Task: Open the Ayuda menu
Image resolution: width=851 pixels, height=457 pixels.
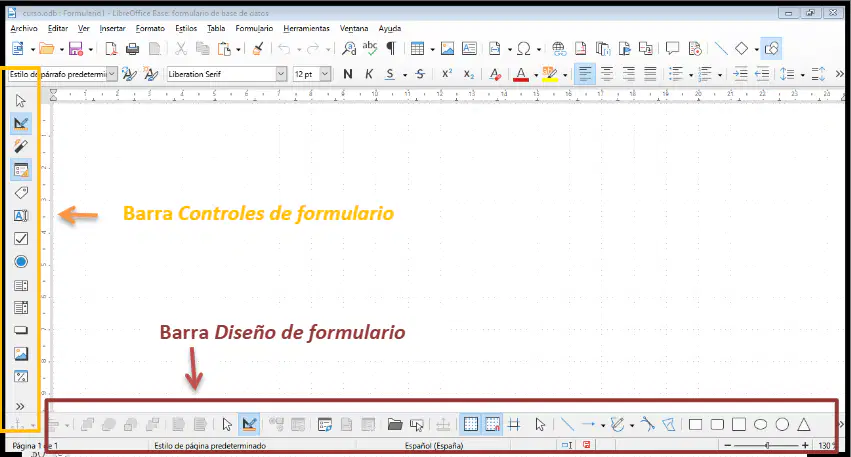Action: pos(390,28)
